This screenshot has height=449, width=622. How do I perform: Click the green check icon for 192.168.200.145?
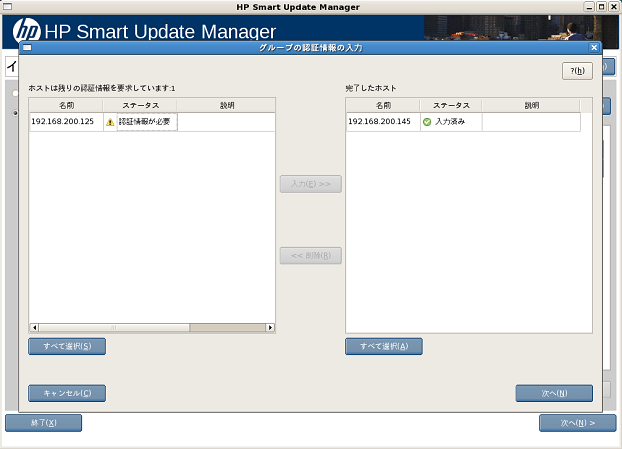[427, 122]
